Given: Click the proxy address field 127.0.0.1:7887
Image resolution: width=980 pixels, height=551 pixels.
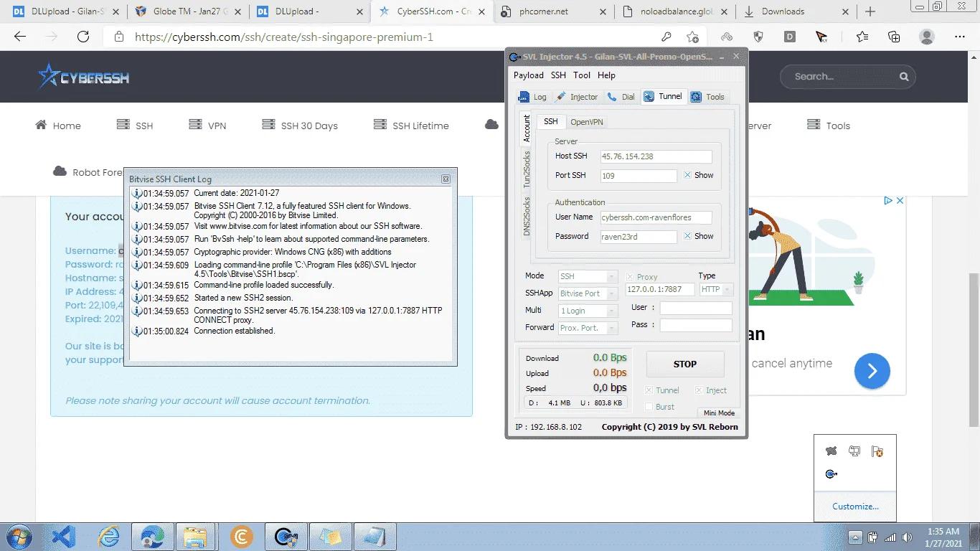Looking at the screenshot, I should point(660,290).
